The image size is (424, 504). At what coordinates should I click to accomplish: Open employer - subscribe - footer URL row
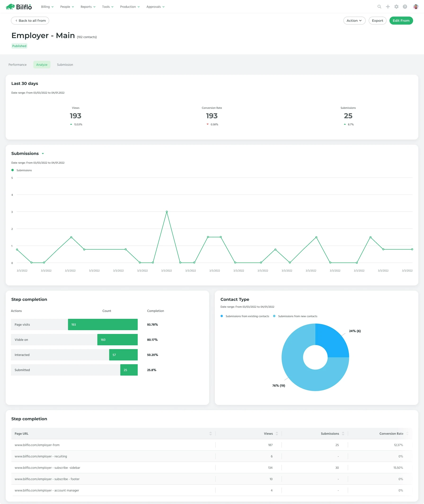click(x=212, y=479)
